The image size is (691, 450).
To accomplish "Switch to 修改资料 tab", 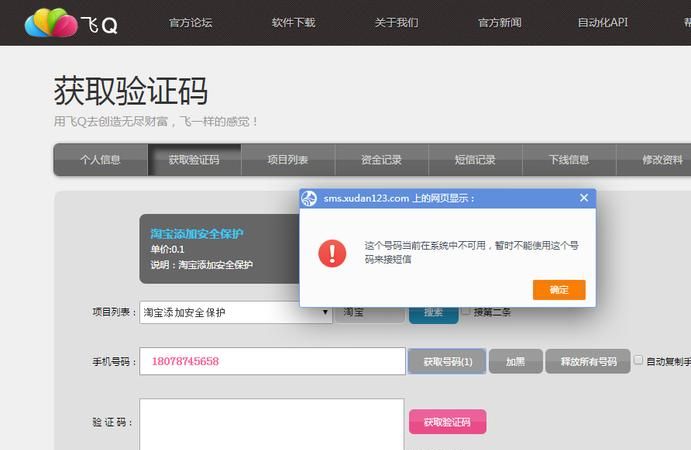I will [654, 160].
